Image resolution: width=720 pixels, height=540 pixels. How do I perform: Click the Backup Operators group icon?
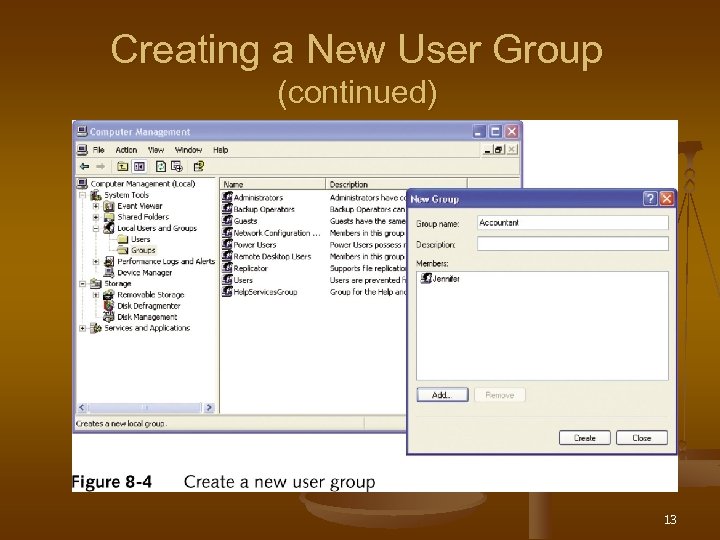point(227,209)
